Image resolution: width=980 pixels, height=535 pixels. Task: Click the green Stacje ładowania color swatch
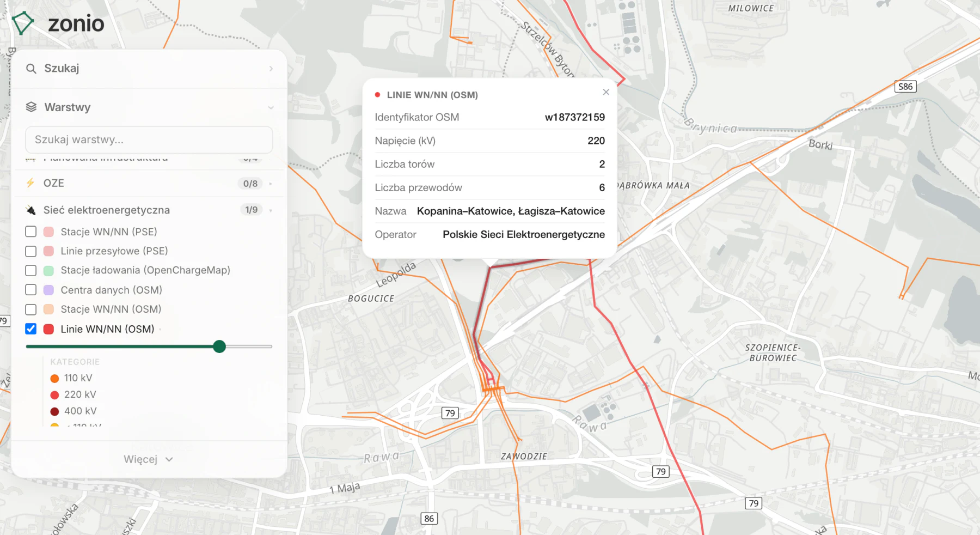point(48,270)
